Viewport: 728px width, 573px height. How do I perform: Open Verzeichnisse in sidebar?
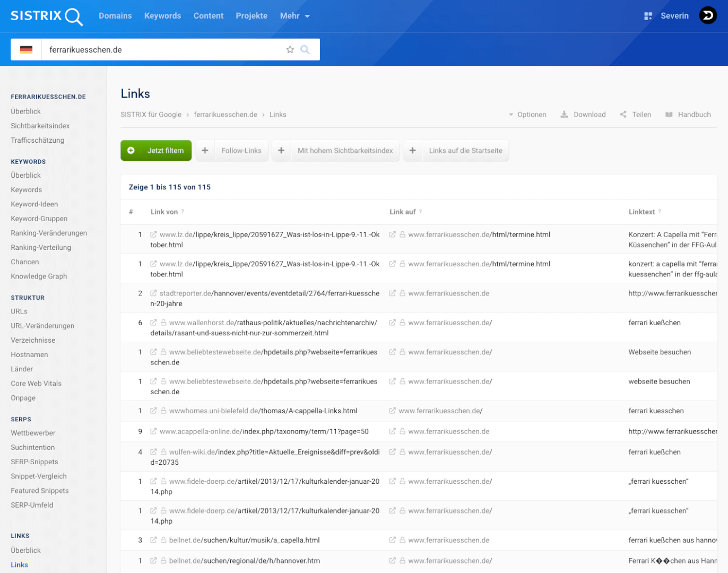click(33, 340)
